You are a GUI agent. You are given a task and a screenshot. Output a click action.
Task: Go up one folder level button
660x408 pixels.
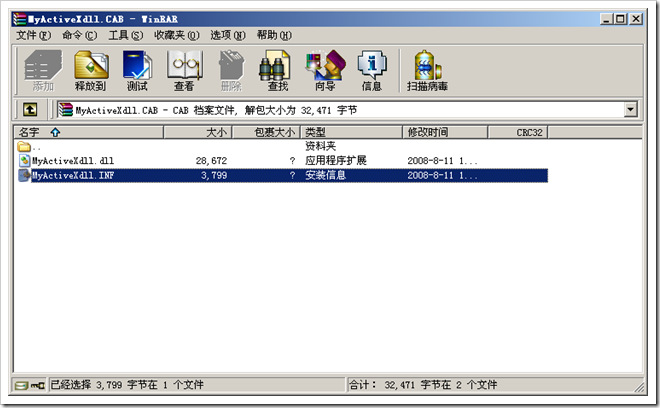(29, 110)
